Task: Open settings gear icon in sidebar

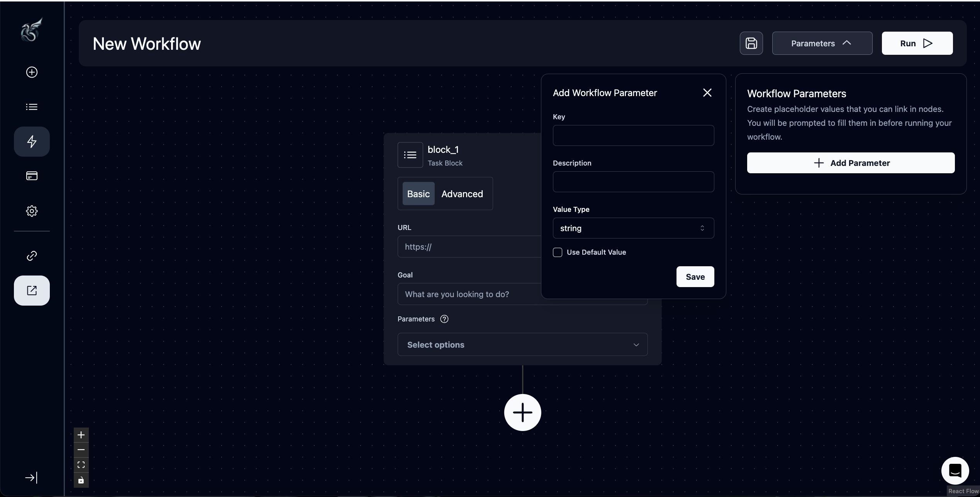Action: (x=32, y=211)
